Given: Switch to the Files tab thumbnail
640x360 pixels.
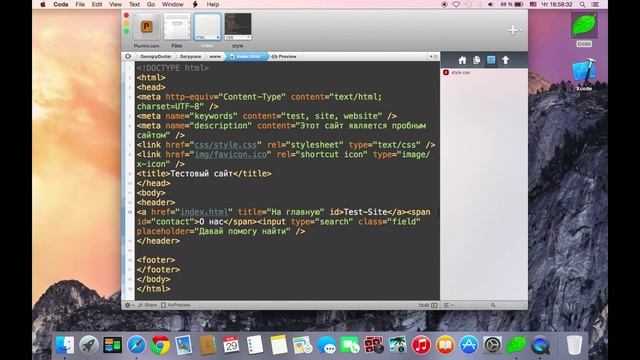Looking at the screenshot, I should tap(177, 27).
